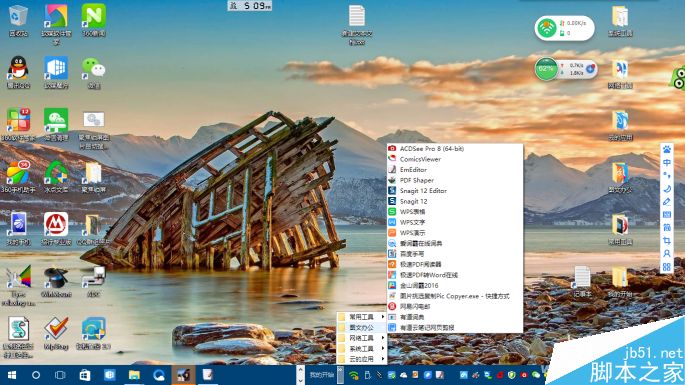The width and height of the screenshot is (685, 385).
Task: Open the green N desktop shortcut
Action: pyautogui.click(x=93, y=20)
